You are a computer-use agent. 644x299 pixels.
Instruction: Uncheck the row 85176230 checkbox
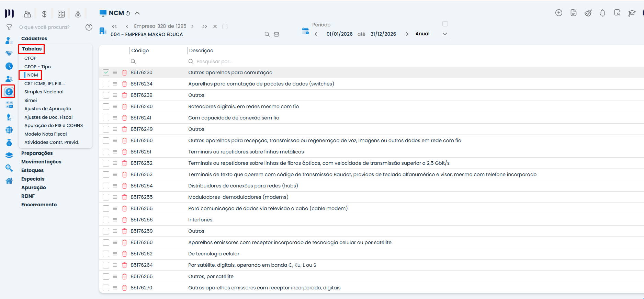pyautogui.click(x=106, y=72)
